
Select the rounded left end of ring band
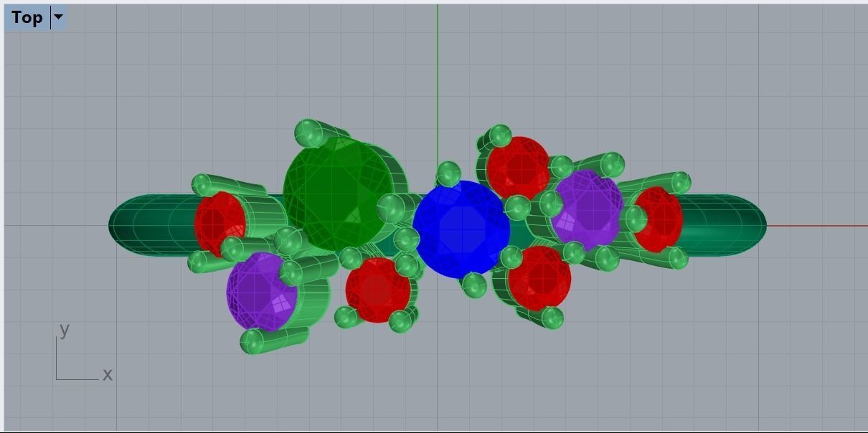pos(151,225)
